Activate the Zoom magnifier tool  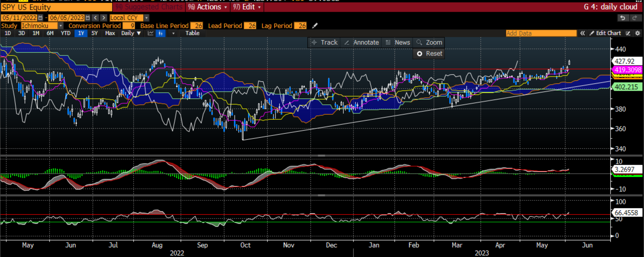coord(429,43)
